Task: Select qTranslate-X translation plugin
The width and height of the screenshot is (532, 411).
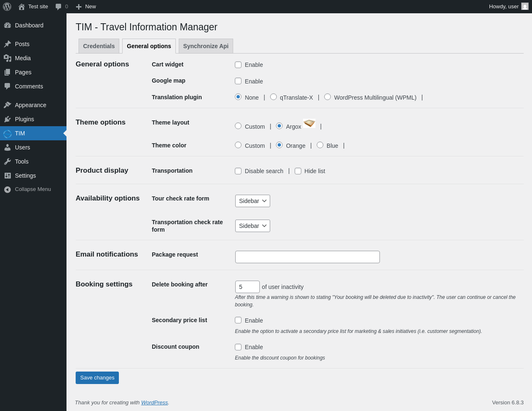Action: 273,97
